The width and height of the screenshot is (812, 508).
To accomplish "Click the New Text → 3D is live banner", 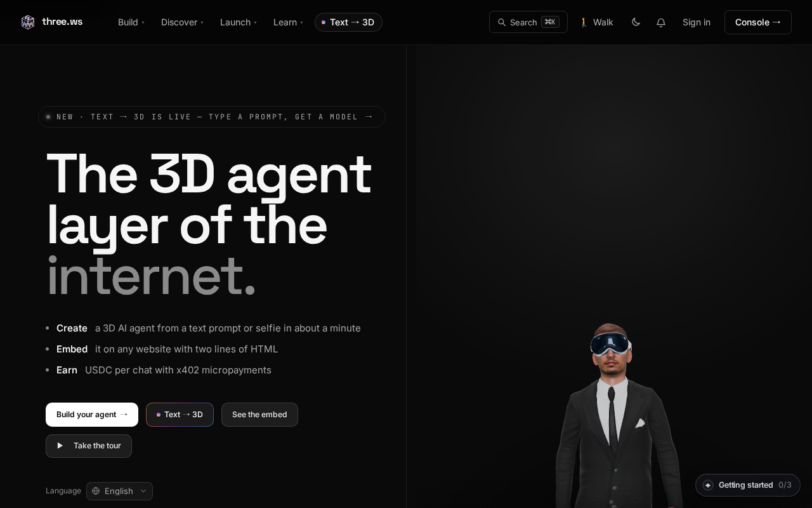I will click(x=212, y=117).
